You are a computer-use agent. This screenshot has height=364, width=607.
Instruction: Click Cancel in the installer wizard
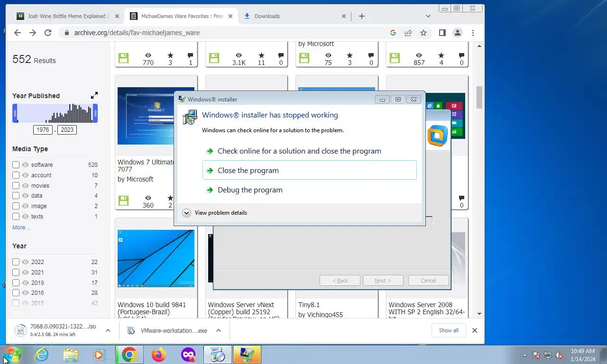[x=428, y=281]
